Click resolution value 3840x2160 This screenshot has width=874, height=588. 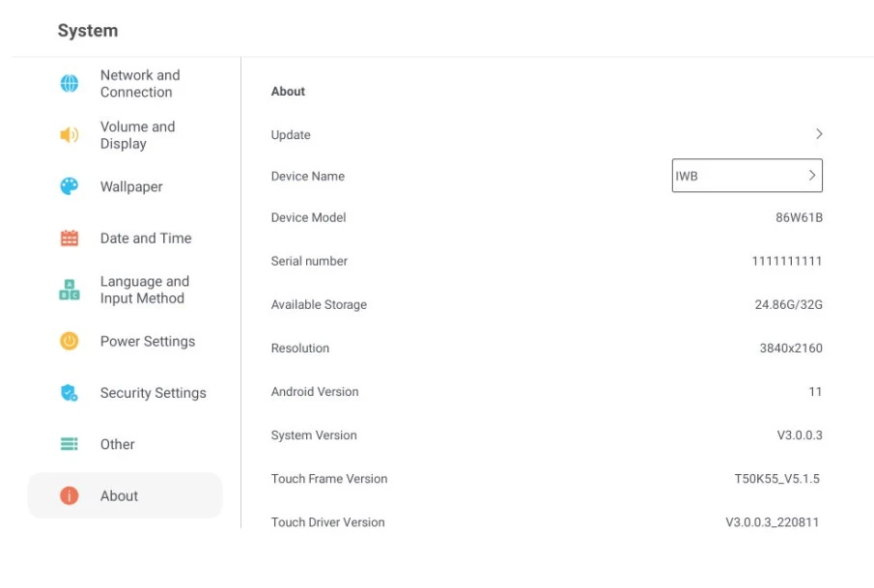pos(791,348)
